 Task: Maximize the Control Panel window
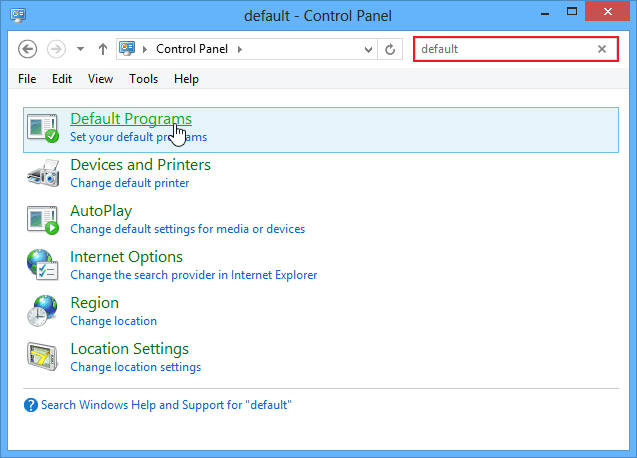[x=572, y=12]
